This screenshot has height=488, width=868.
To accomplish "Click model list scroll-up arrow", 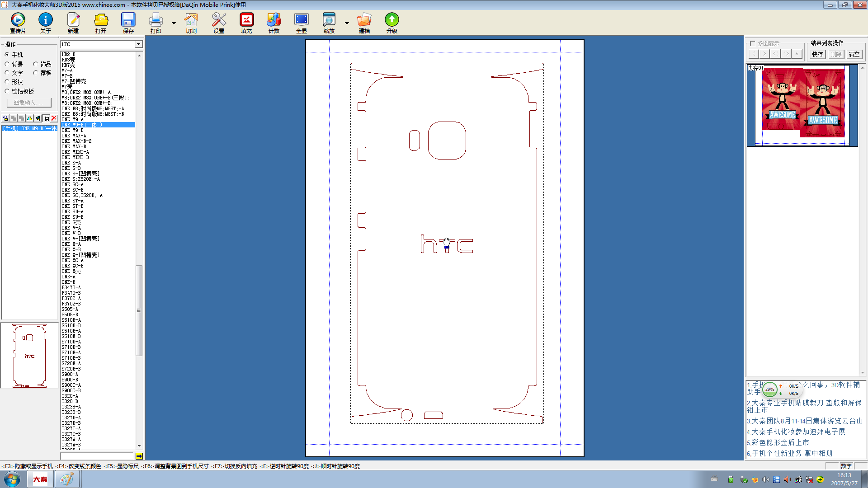I will 139,55.
